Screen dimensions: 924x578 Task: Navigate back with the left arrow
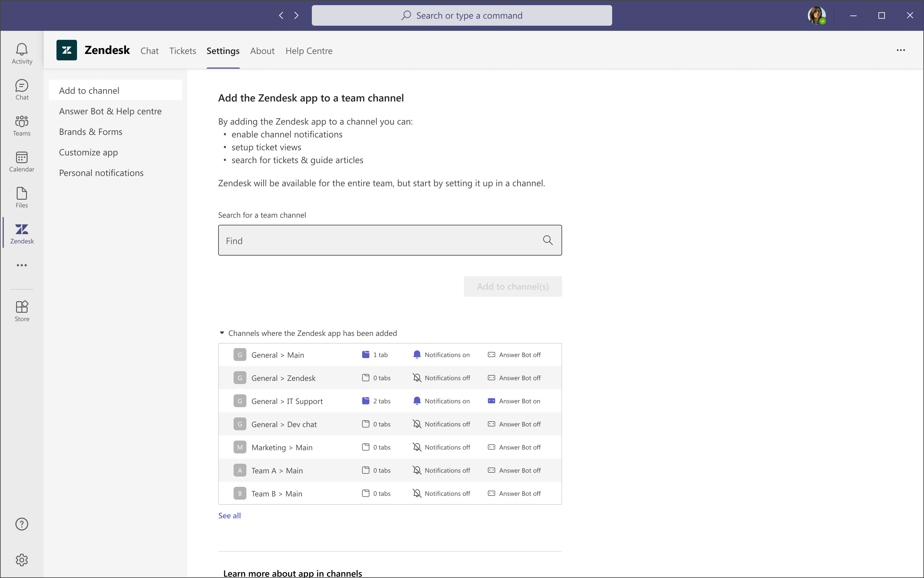(x=281, y=15)
